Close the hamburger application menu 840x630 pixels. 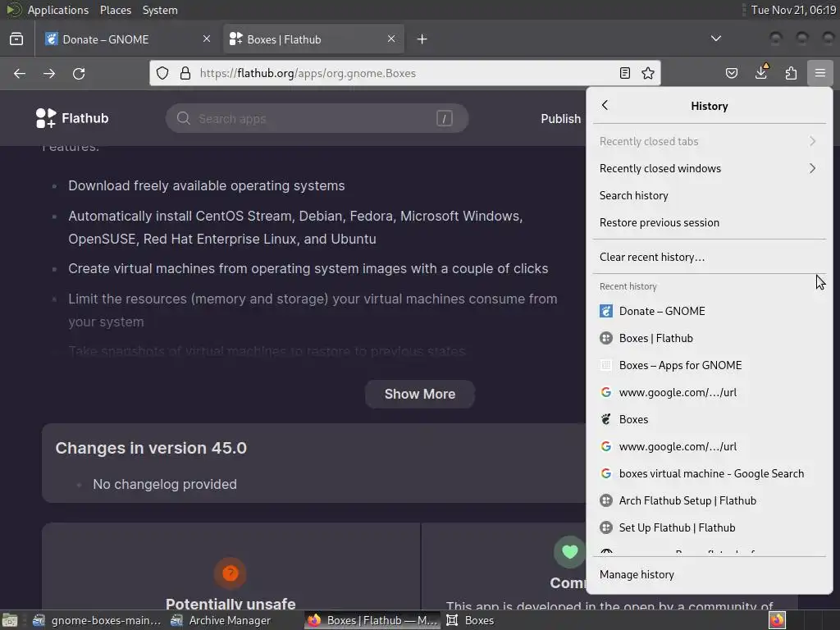819,73
